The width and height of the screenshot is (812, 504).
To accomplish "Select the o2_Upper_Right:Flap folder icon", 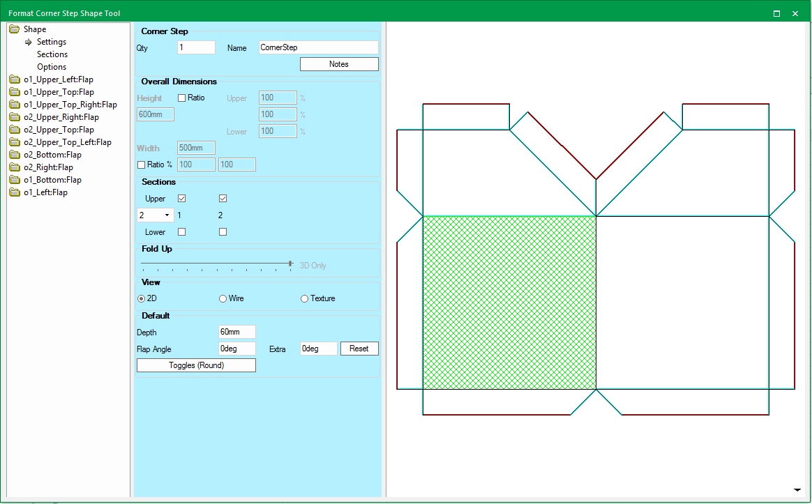I will pyautogui.click(x=15, y=117).
